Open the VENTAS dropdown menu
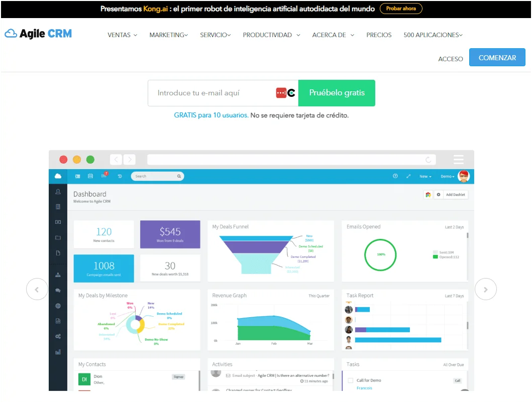Screen dimensions: 532x403 [x=123, y=35]
